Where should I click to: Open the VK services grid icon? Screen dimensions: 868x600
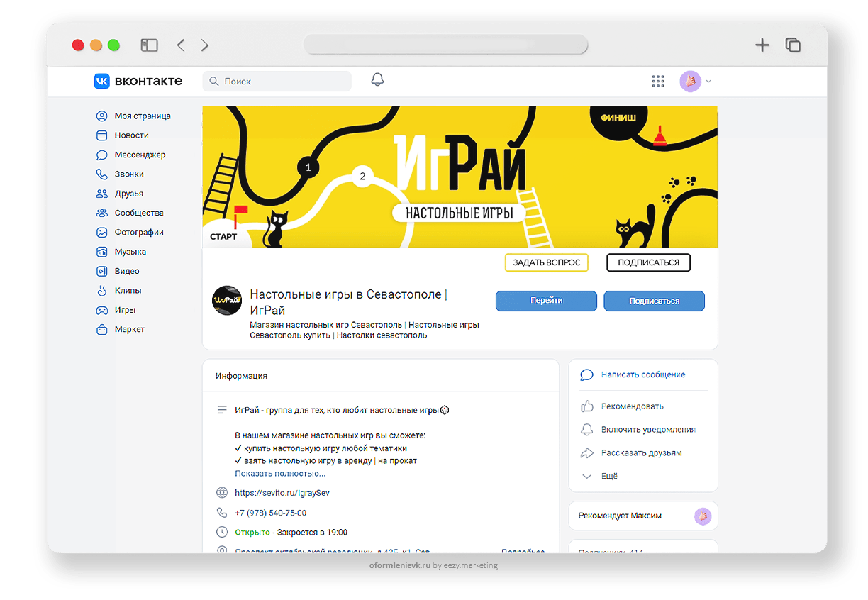click(x=658, y=82)
